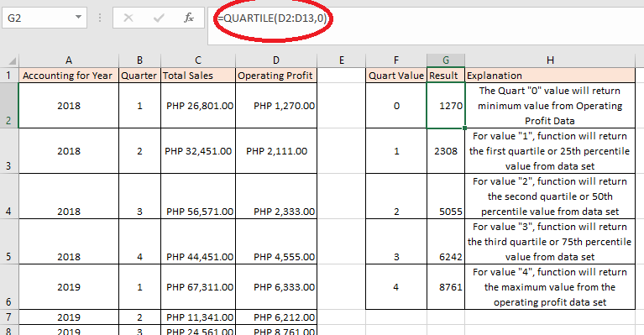This screenshot has height=335, width=644.
Task: Select cell with PHP 1,270.00
Action: [276, 106]
